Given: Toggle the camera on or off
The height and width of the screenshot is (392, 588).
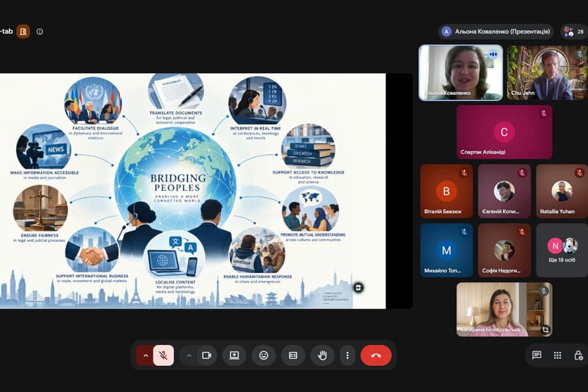Looking at the screenshot, I should click(206, 355).
